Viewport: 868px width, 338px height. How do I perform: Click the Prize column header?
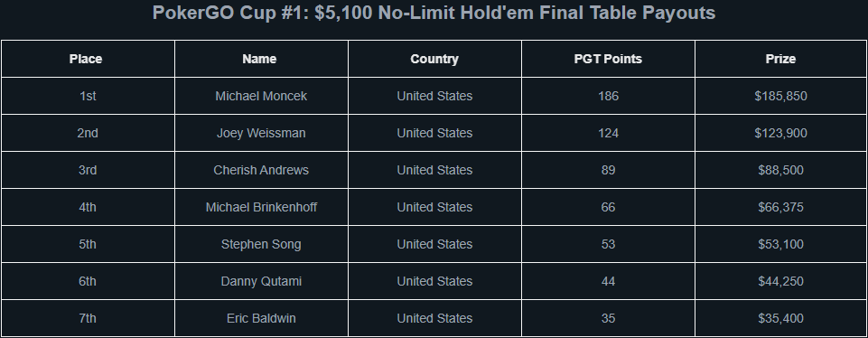coord(780,59)
